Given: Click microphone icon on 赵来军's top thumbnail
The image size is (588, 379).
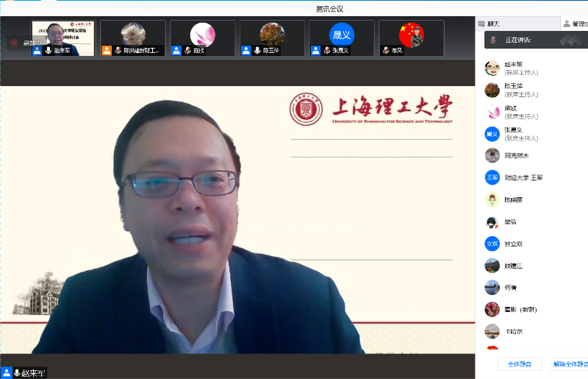Looking at the screenshot, I should click(48, 51).
